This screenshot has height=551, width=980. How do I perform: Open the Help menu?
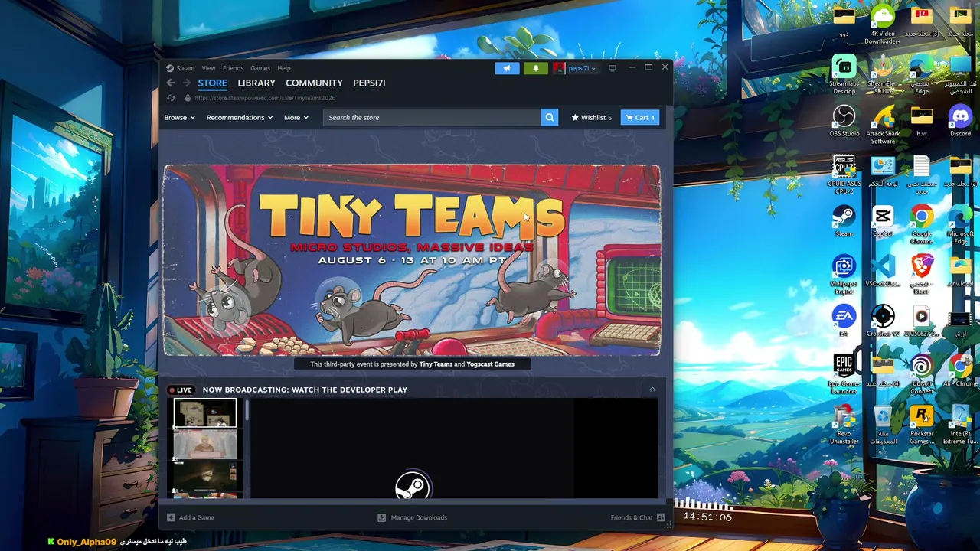(x=284, y=68)
